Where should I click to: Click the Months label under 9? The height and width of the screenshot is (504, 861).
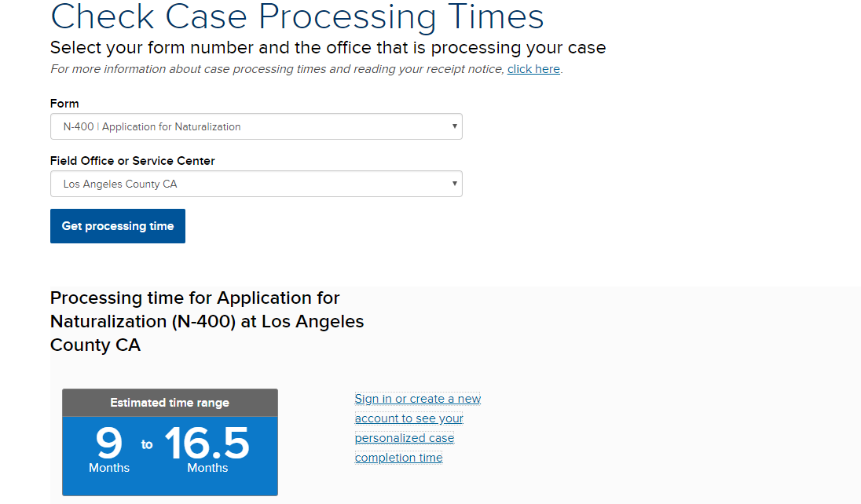109,468
